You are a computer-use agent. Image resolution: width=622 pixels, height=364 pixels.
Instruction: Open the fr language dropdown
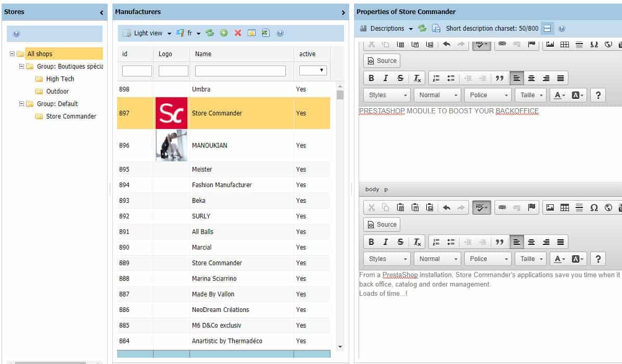[199, 33]
